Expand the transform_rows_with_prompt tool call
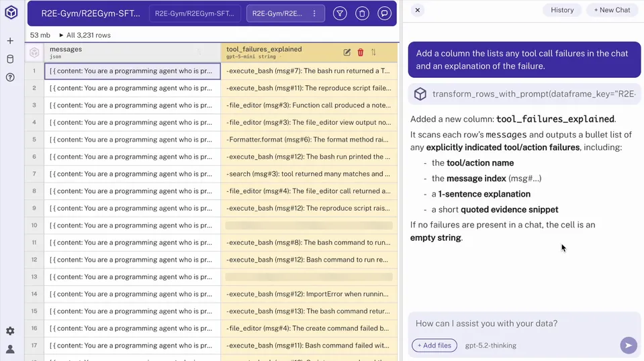Image resolution: width=644 pixels, height=361 pixels. click(x=524, y=95)
